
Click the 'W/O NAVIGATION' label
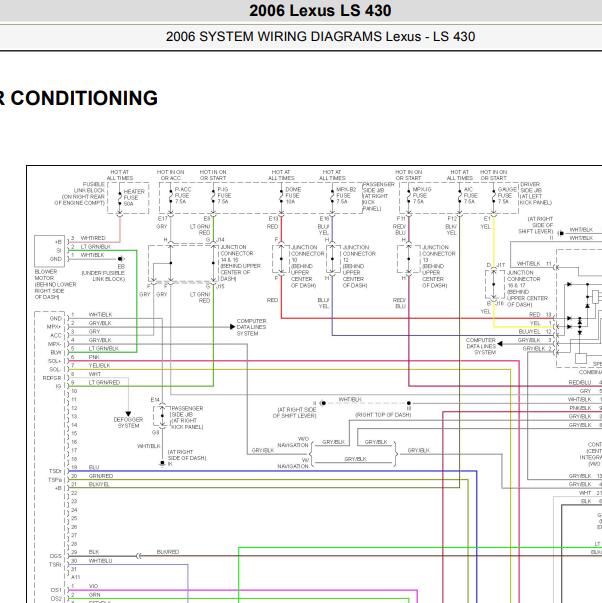tap(293, 442)
